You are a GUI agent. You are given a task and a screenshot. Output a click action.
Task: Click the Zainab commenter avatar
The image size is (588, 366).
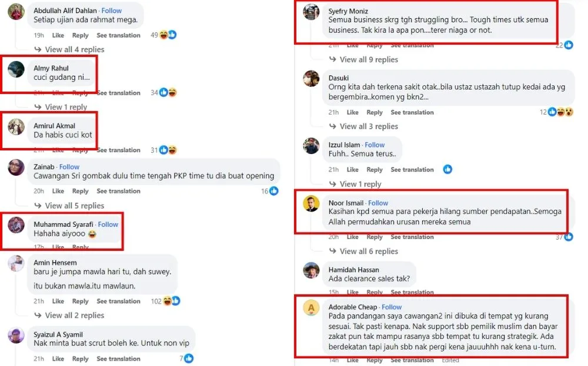[16, 167]
